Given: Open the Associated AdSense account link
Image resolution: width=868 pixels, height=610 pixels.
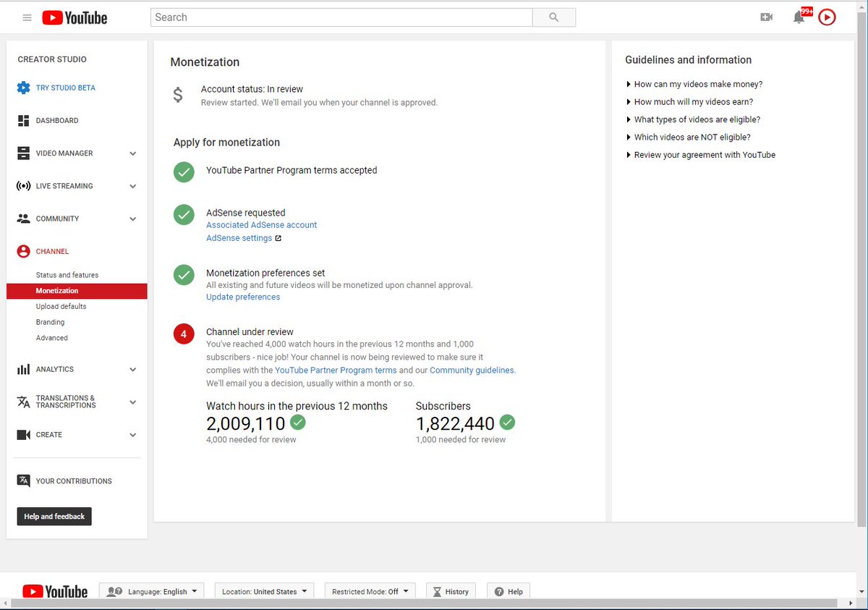Looking at the screenshot, I should pyautogui.click(x=262, y=225).
